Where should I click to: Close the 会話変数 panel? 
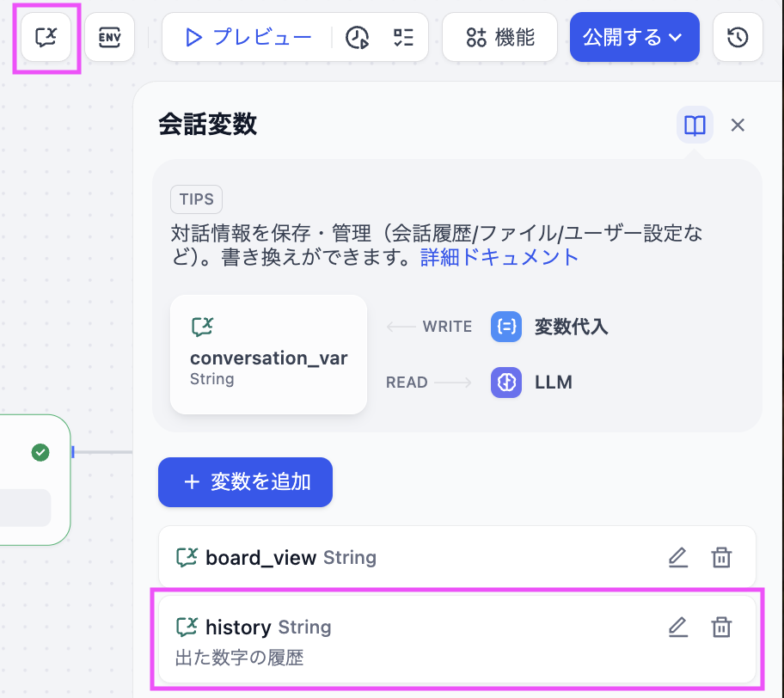[x=737, y=126]
